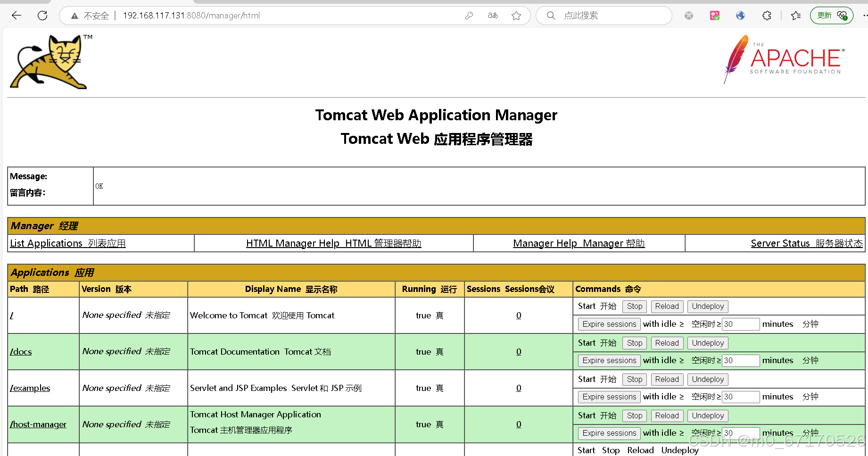Undeploy the /docs application
This screenshot has height=456, width=868.
pyautogui.click(x=708, y=343)
